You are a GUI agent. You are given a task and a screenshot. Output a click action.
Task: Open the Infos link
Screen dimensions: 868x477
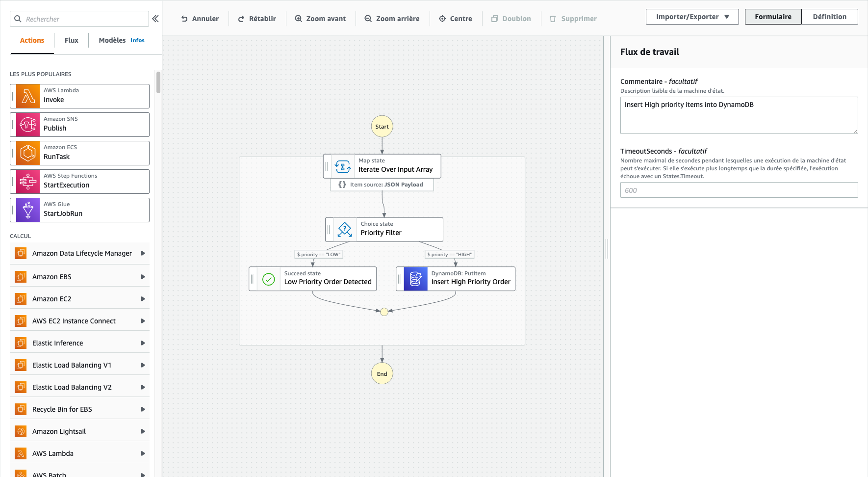[x=137, y=40]
